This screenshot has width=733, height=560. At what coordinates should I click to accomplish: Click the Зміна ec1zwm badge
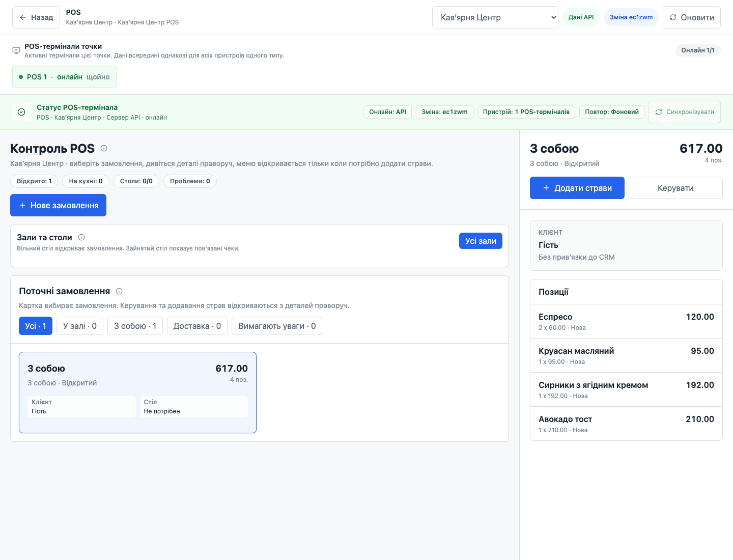[631, 17]
